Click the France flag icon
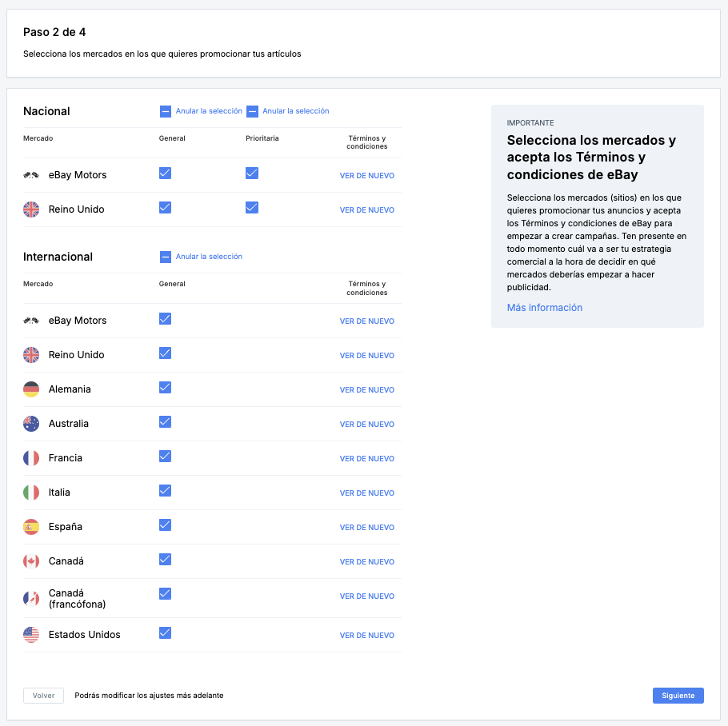This screenshot has width=728, height=726. pos(31,458)
